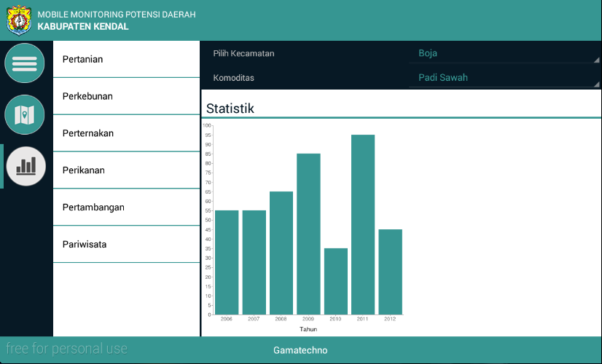Open the Komoditas dropdown showing Padi Sawah

504,78
